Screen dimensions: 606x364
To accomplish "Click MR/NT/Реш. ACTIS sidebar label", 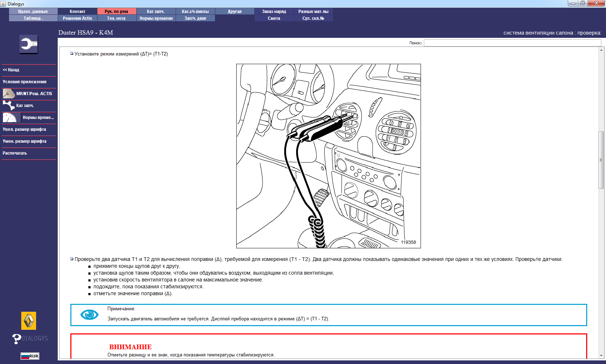I will click(34, 94).
